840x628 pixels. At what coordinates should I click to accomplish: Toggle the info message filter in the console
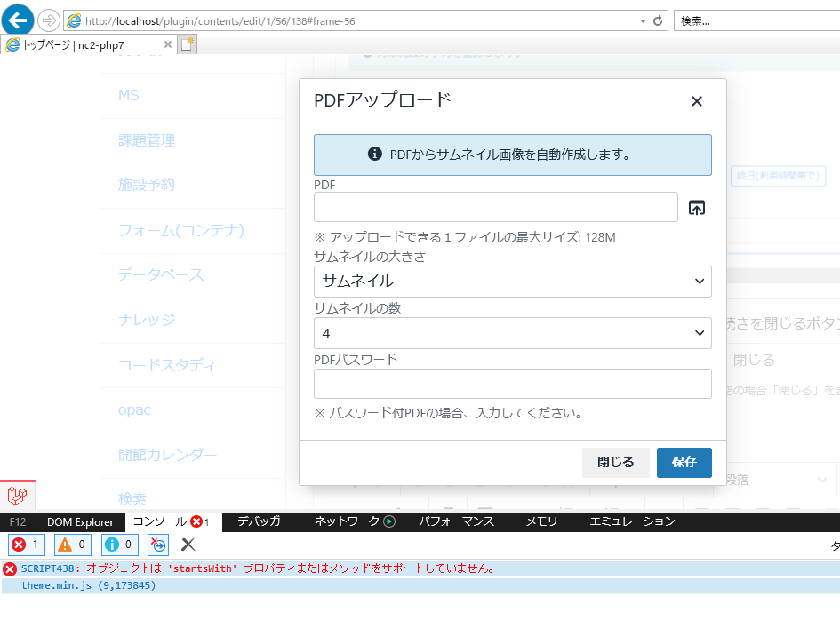(118, 545)
